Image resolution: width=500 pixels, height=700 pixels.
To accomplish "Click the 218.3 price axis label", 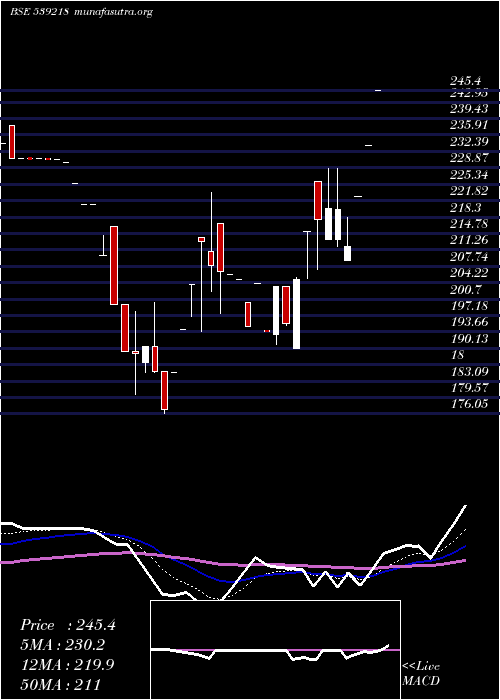I will 465,207.
